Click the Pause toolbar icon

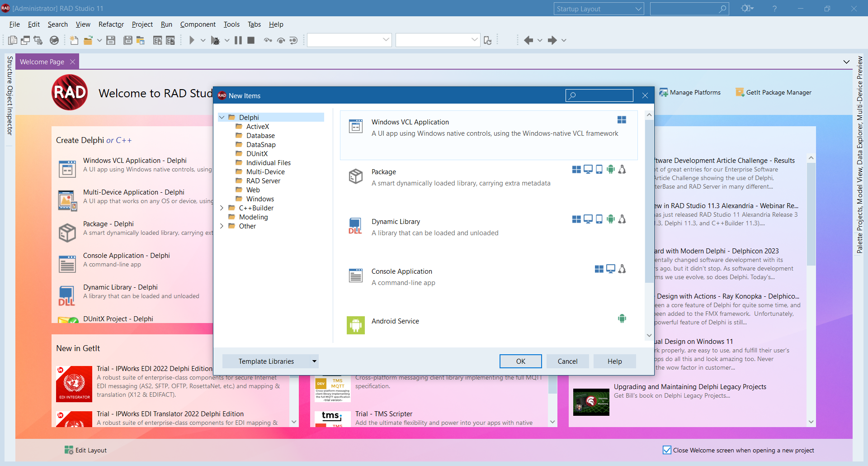coord(238,40)
